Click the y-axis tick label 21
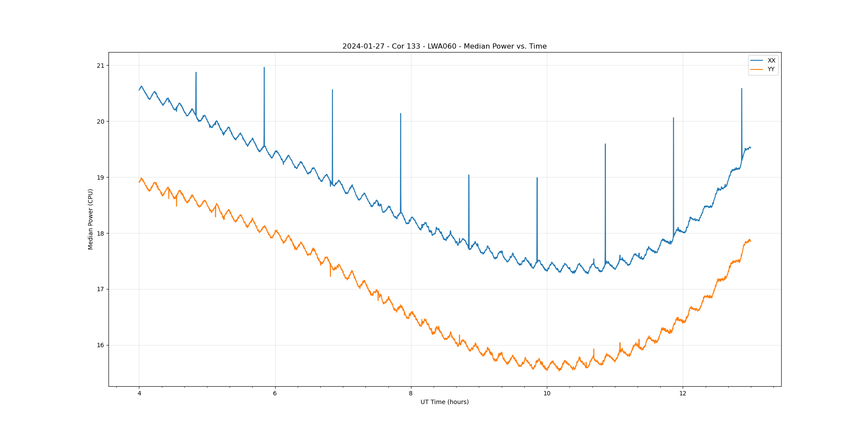 coord(101,66)
